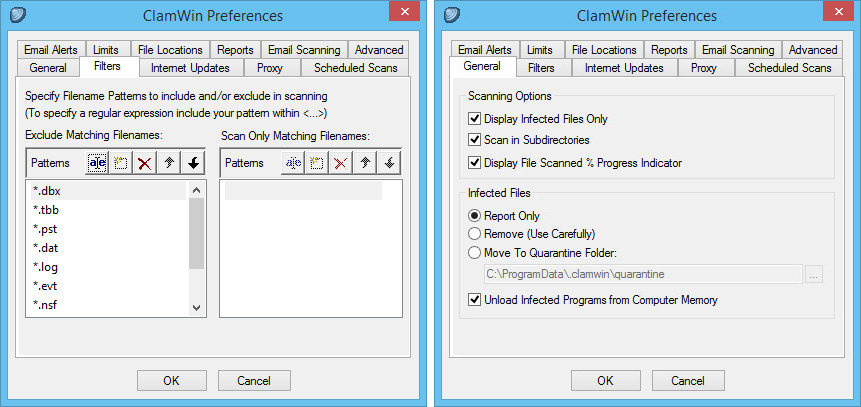This screenshot has width=861, height=407.
Task: Open Email Scanning tab in left window
Action: point(304,49)
